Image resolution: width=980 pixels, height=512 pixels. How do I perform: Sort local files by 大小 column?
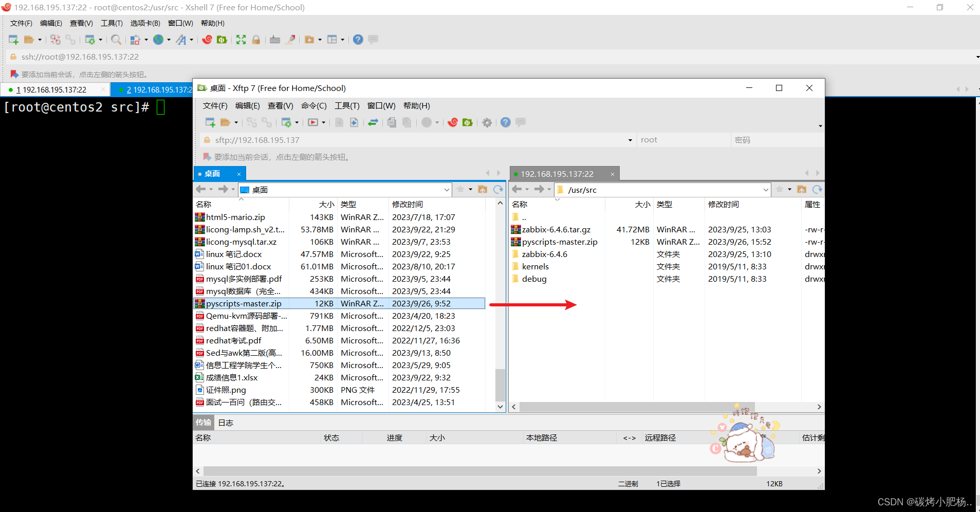click(312, 204)
